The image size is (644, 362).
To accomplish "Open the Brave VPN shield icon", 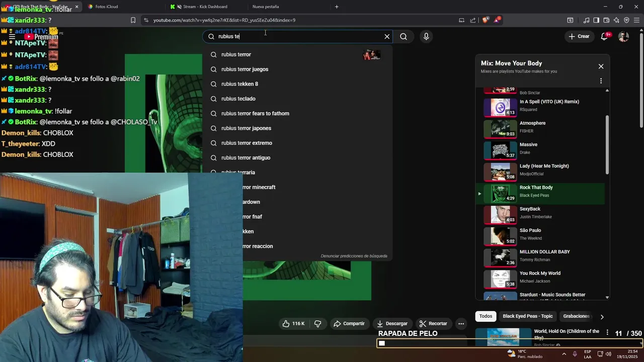I will point(626,20).
